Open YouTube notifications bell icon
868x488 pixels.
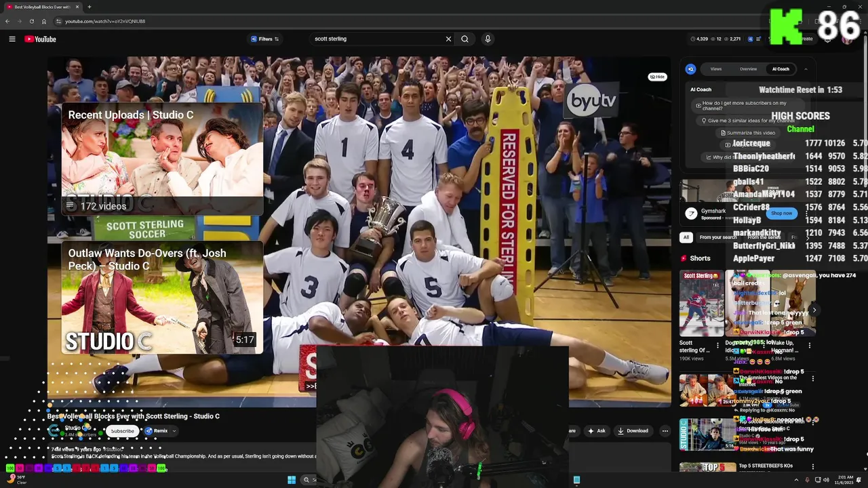pos(827,39)
